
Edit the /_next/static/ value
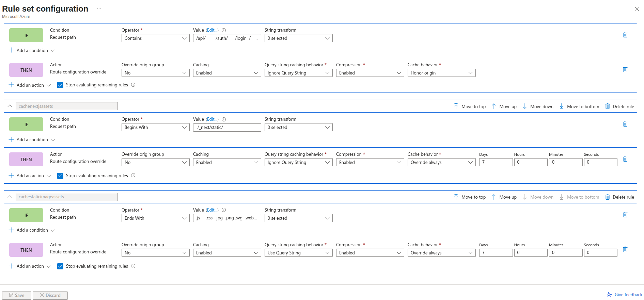click(212, 119)
